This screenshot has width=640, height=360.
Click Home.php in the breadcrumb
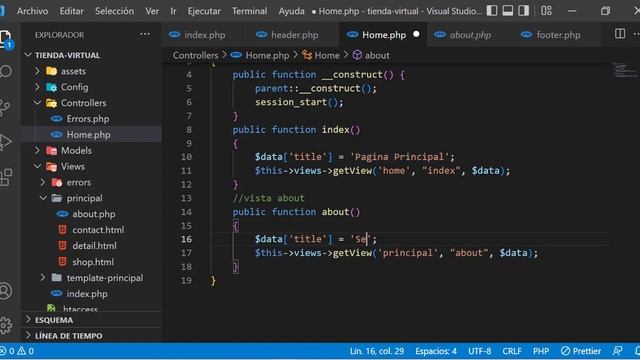(x=267, y=55)
